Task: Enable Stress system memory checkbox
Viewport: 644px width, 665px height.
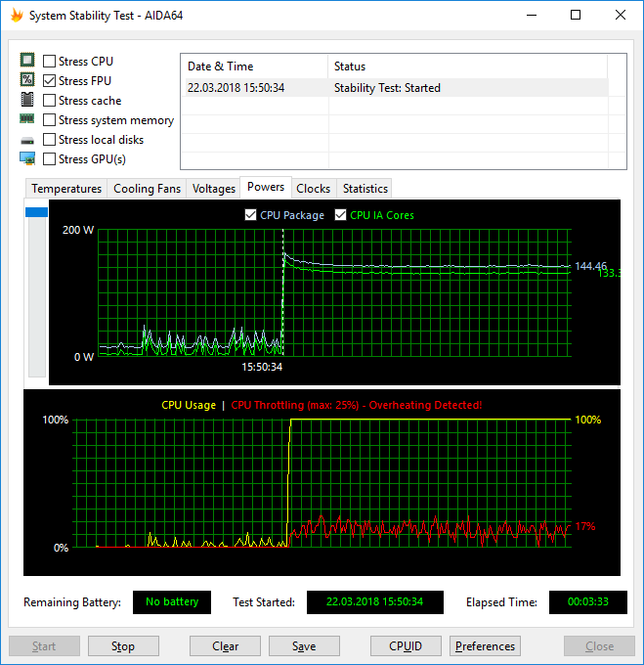Action: coord(49,120)
